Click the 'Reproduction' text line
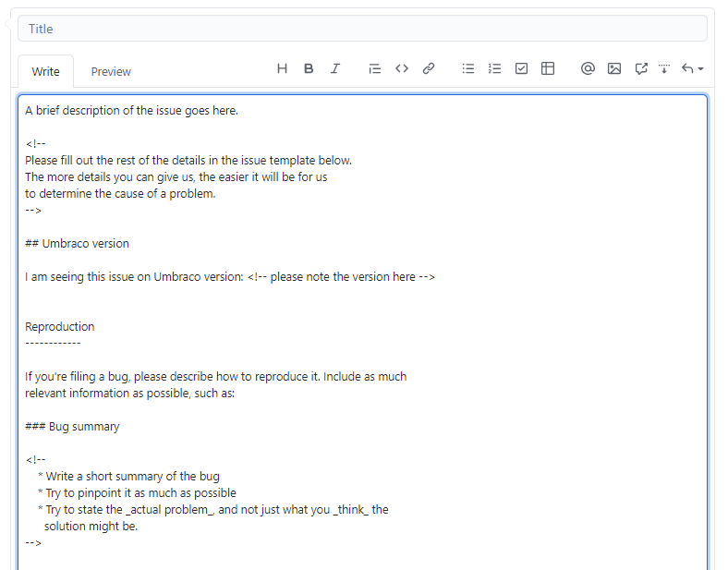The height and width of the screenshot is (570, 728). pyautogui.click(x=59, y=327)
